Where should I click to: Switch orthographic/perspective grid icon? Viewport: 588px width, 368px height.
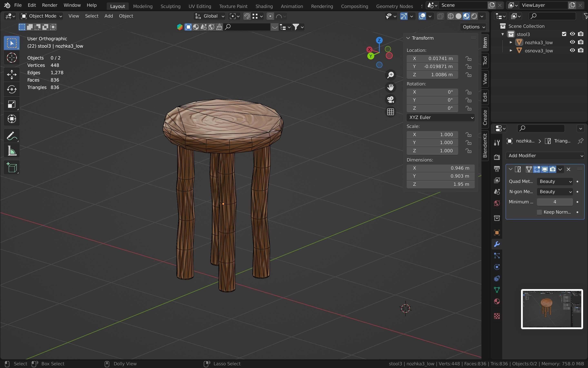[390, 112]
